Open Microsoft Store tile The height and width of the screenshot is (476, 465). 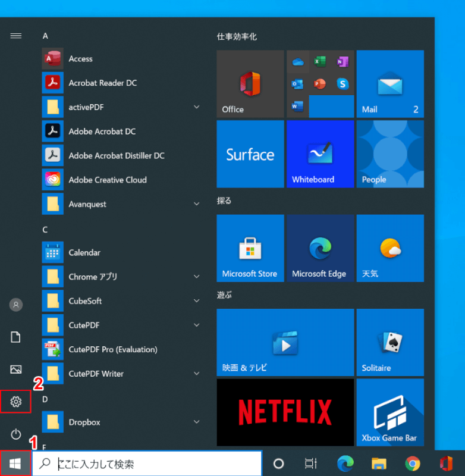(250, 248)
